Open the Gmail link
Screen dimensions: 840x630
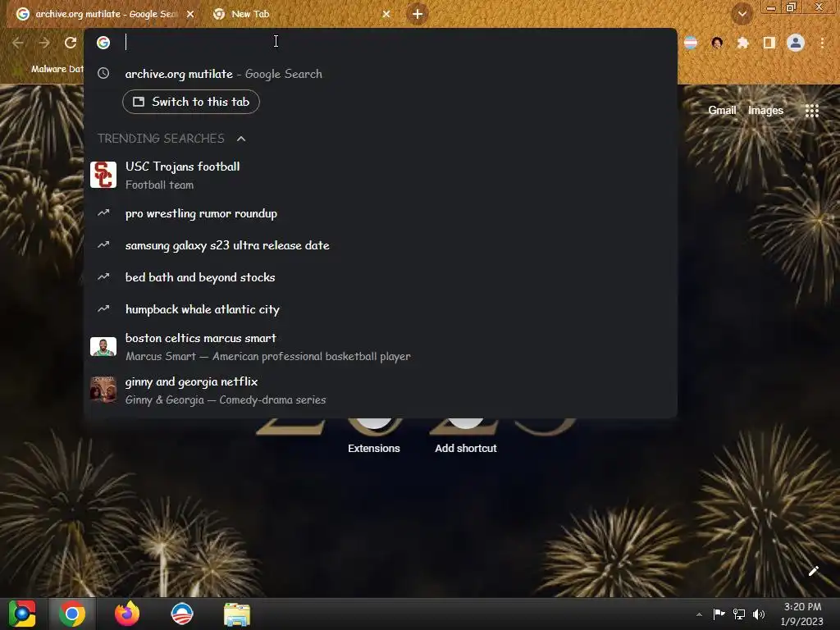point(722,111)
